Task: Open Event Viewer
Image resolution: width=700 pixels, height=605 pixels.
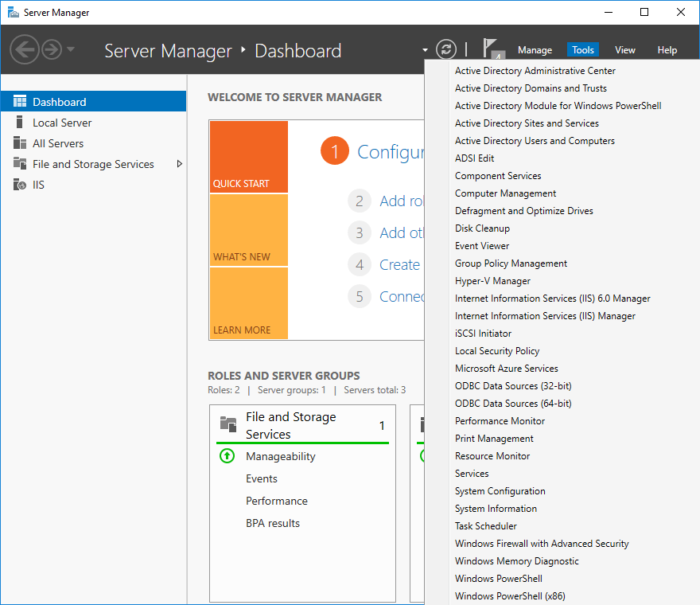Action: (x=482, y=246)
